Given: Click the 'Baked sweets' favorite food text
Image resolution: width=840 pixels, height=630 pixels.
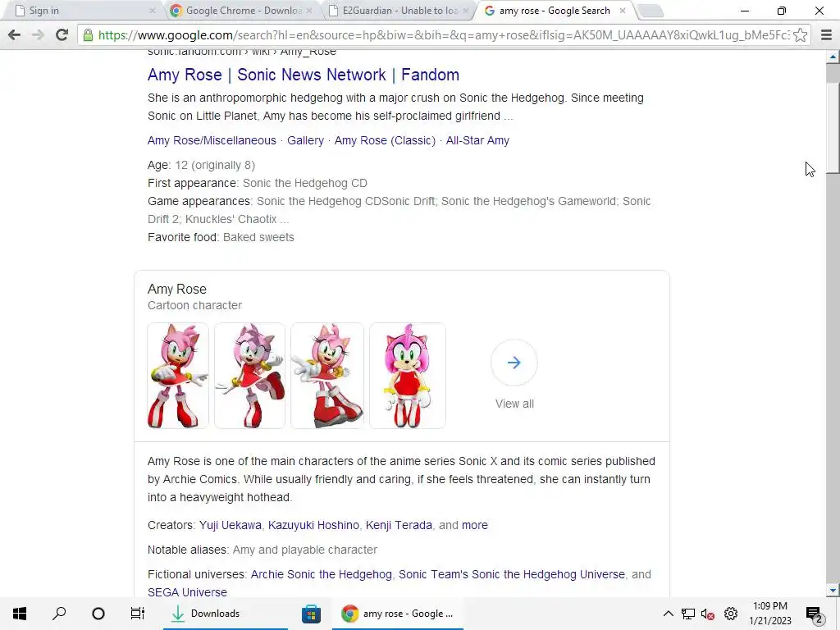Looking at the screenshot, I should click(x=258, y=237).
